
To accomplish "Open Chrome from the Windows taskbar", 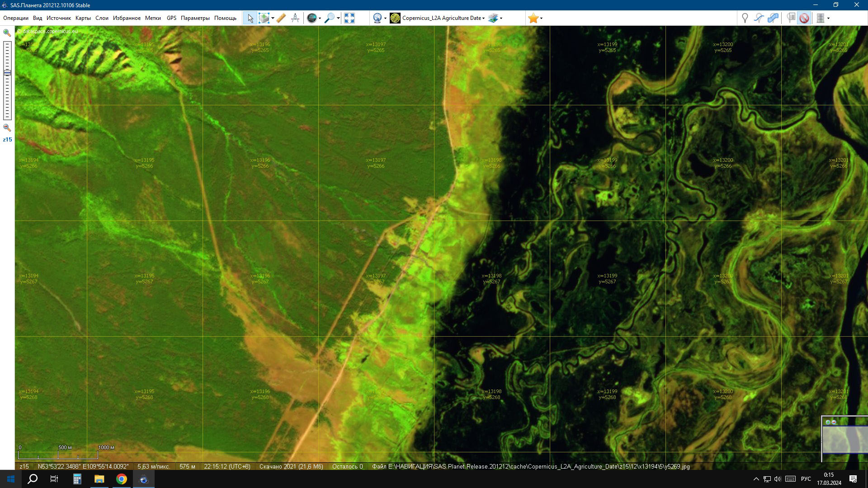I will click(x=122, y=479).
